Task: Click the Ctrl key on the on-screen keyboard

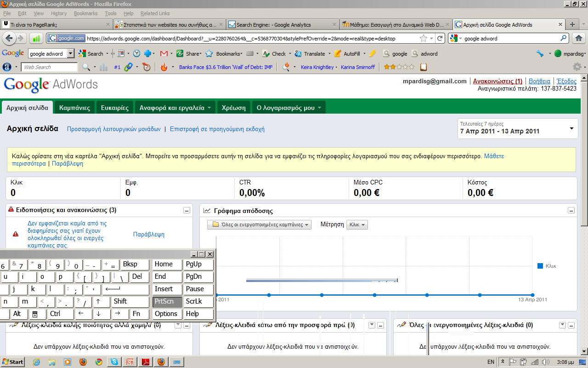Action: coord(60,314)
